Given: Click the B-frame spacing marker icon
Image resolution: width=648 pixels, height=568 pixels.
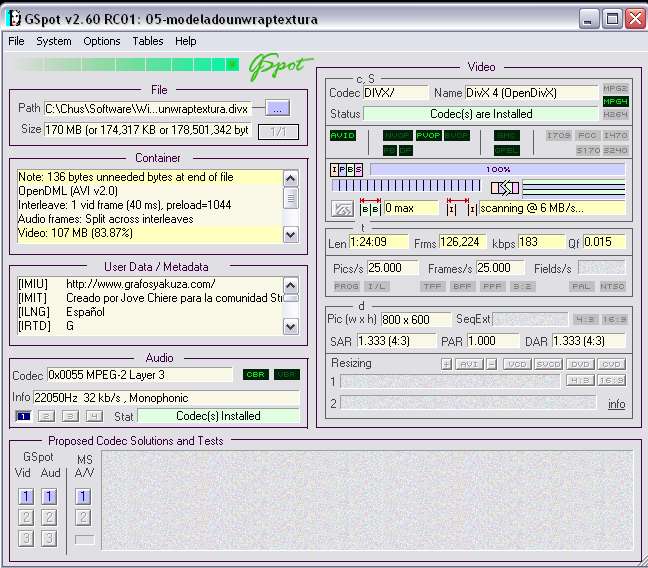Looking at the screenshot, I should pos(370,207).
